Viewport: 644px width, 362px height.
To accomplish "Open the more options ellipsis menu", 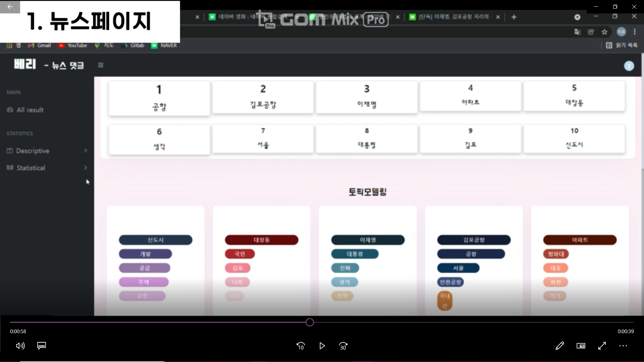I will click(623, 346).
